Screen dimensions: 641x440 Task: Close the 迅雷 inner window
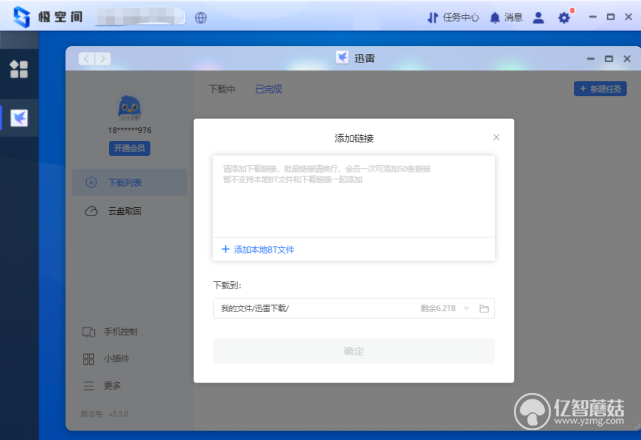[627, 59]
